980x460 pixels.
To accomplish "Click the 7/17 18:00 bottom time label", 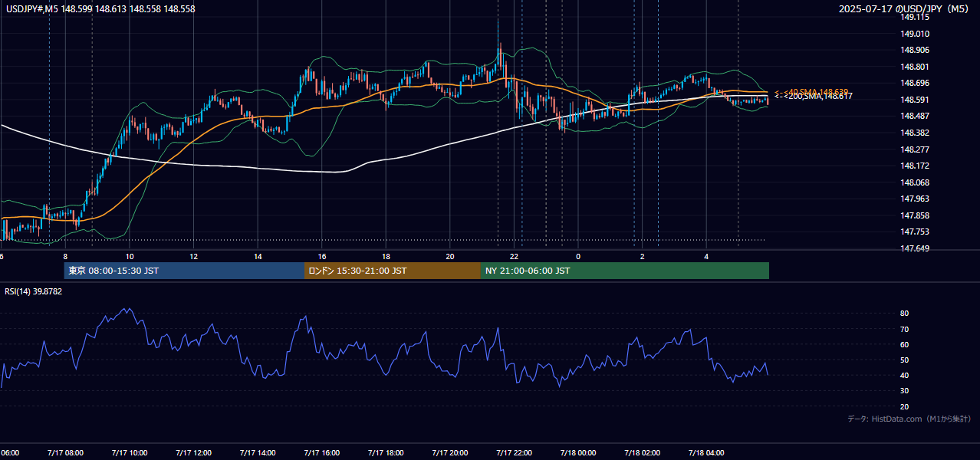I will [x=386, y=453].
